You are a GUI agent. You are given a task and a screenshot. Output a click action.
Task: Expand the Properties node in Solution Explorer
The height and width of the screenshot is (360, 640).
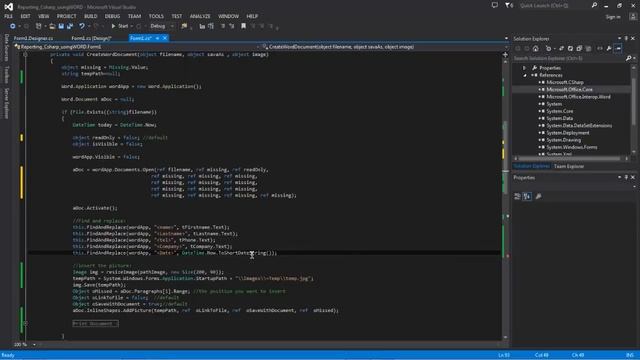(525, 68)
